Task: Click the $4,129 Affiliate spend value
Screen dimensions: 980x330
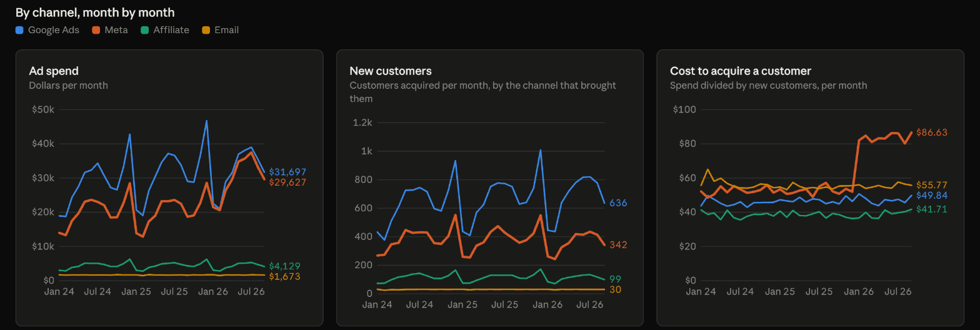Action: tap(284, 266)
